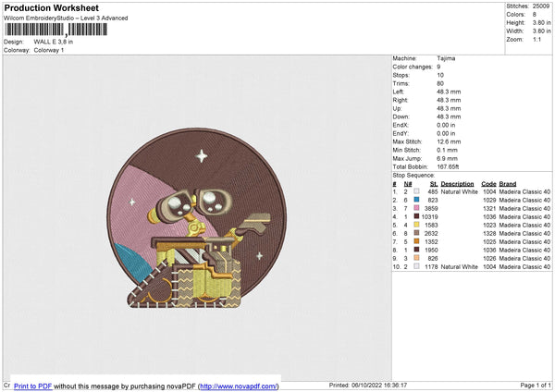This screenshot has width=555, height=392.
Task: Select the orange swatch for code 1025
Action: 416,241
